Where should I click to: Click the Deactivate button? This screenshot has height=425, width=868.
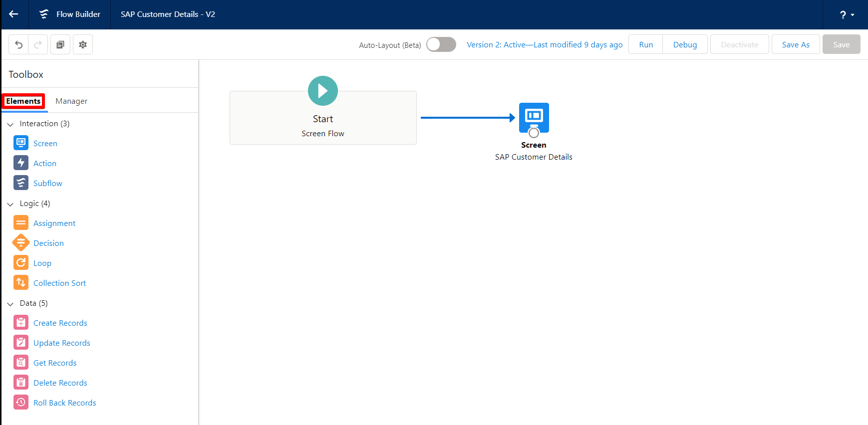740,45
